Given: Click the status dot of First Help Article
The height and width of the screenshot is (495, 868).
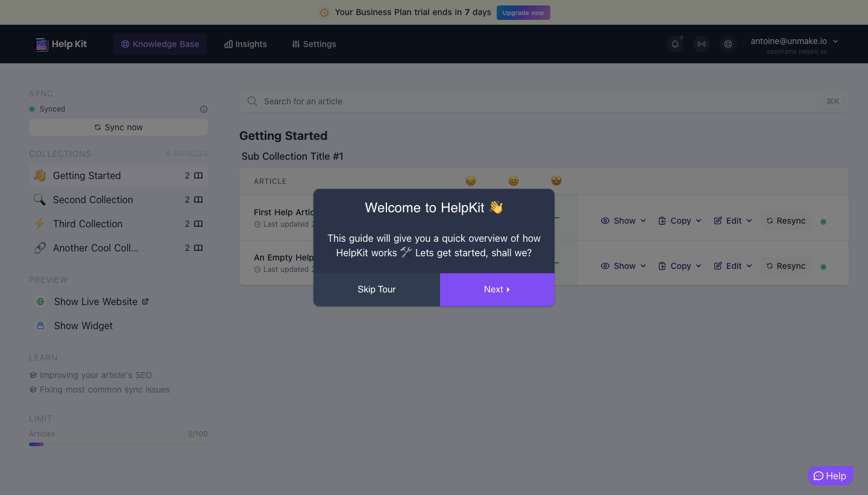Looking at the screenshot, I should [823, 221].
